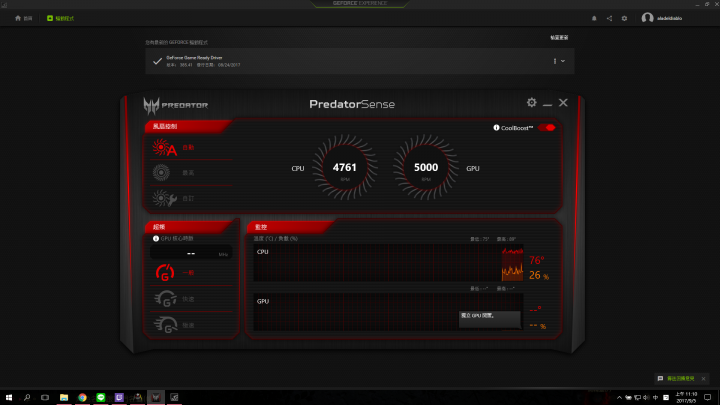Switch to PredatorSense taskbar icon
This screenshot has height=405, width=720.
tap(156, 397)
